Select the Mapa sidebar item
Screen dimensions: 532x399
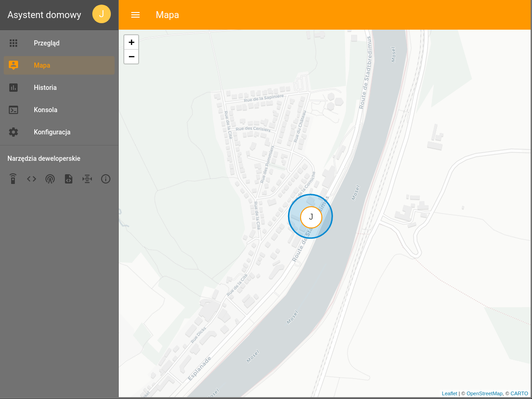point(59,65)
